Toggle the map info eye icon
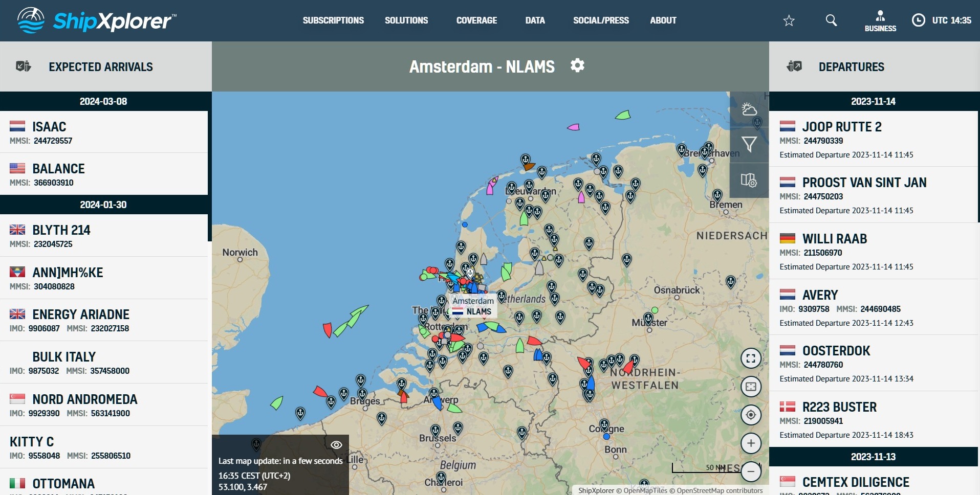Image resolution: width=980 pixels, height=495 pixels. [x=336, y=445]
